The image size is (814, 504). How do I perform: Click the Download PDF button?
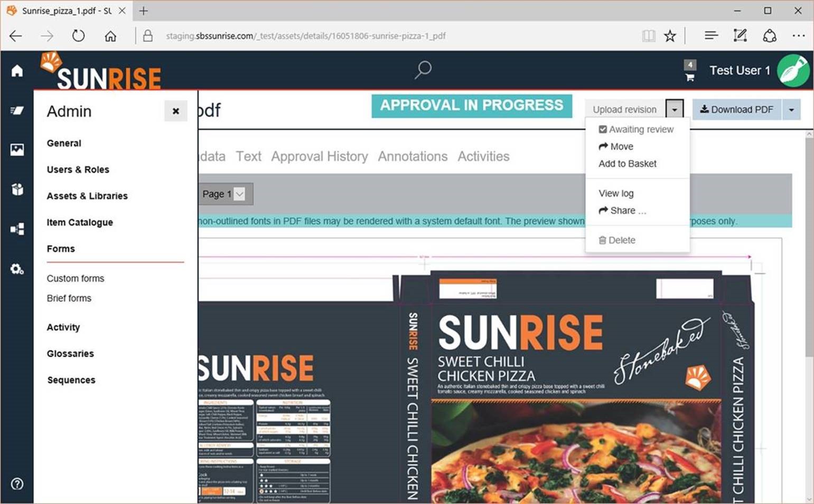coord(737,110)
